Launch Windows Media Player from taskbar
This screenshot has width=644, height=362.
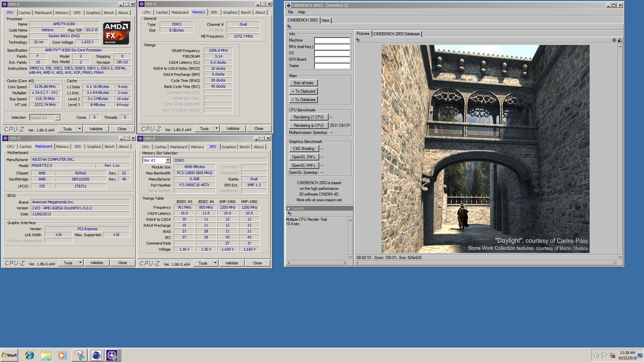tap(62, 355)
